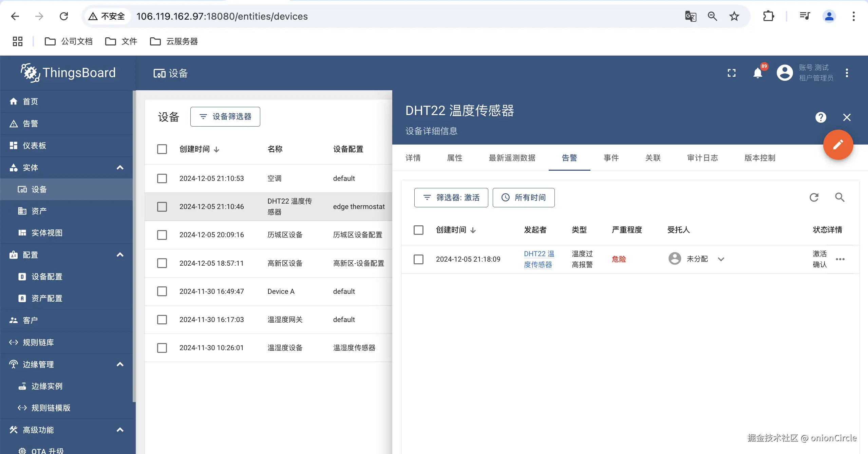Screen dimensions: 868x454
Task: Check the 空调 device row checkbox
Action: pos(162,178)
